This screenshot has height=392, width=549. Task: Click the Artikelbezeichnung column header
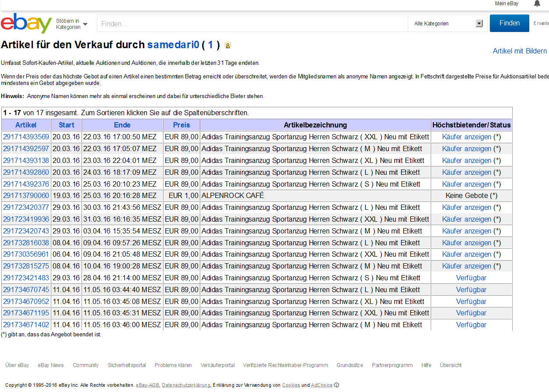pos(315,125)
